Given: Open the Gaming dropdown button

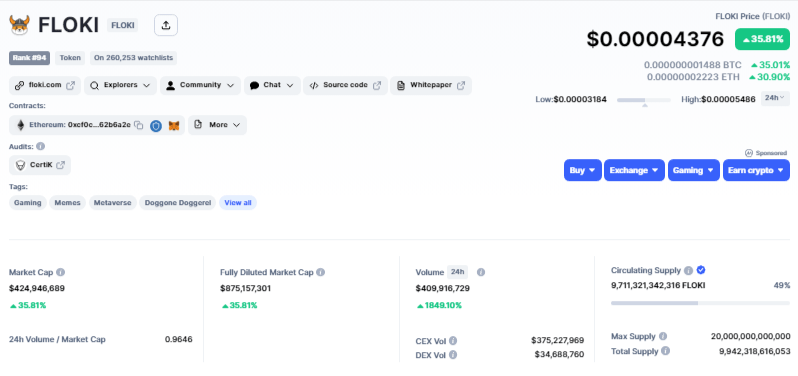Looking at the screenshot, I should [694, 170].
